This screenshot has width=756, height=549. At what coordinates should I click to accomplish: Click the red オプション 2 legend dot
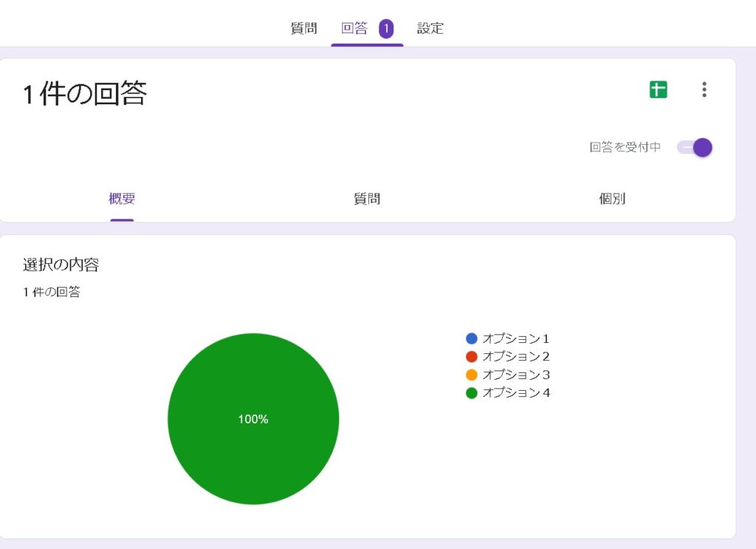point(472,357)
